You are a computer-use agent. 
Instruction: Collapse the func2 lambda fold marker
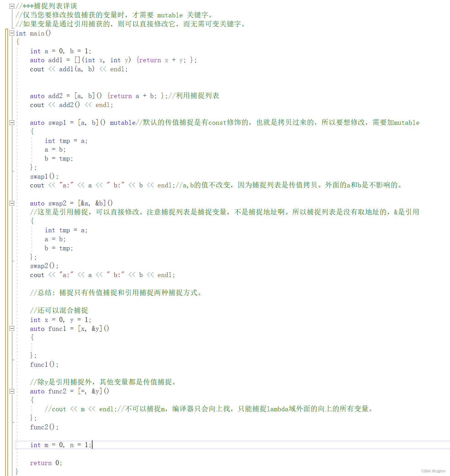coord(12,391)
